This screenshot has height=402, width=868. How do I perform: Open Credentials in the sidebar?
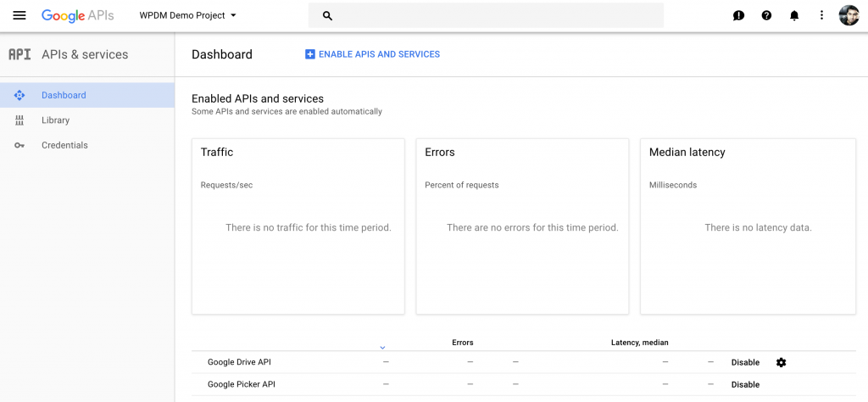(x=87, y=145)
